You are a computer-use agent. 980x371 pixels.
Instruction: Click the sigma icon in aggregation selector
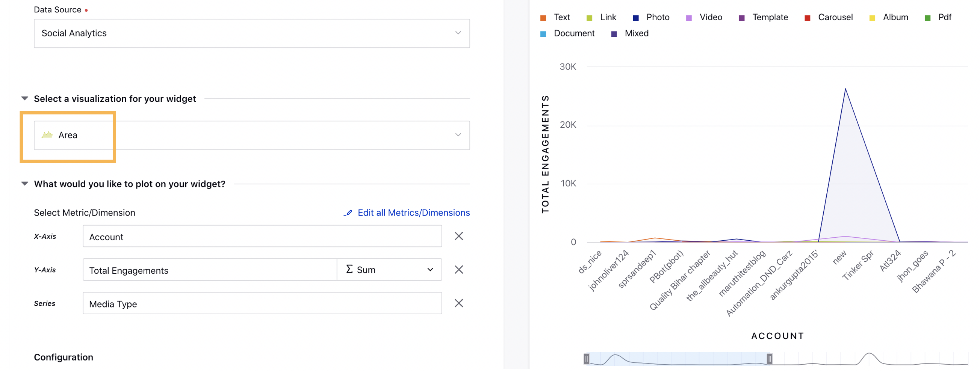[x=349, y=269]
